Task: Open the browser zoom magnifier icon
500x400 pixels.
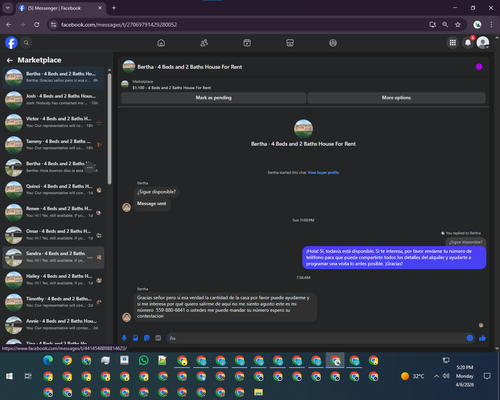Action: pos(445,25)
